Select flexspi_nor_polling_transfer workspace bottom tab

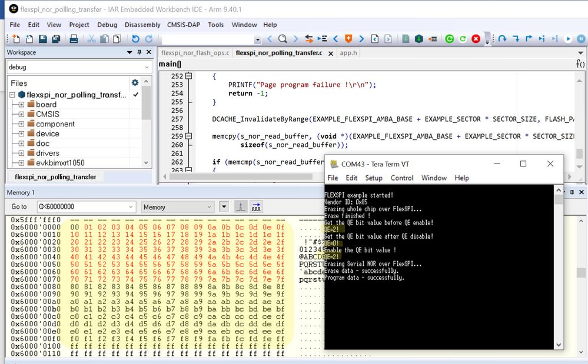[55, 177]
